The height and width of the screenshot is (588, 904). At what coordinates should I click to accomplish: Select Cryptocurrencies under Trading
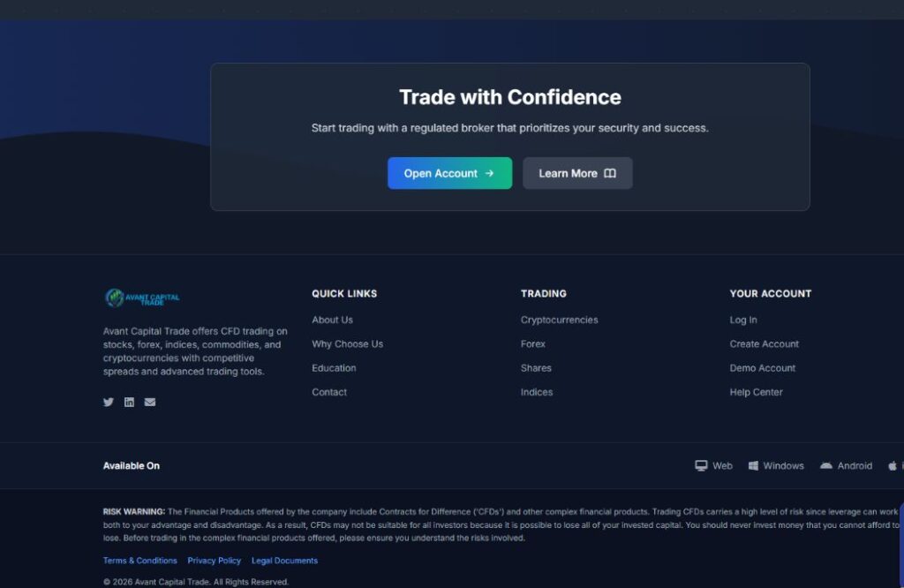pos(559,320)
